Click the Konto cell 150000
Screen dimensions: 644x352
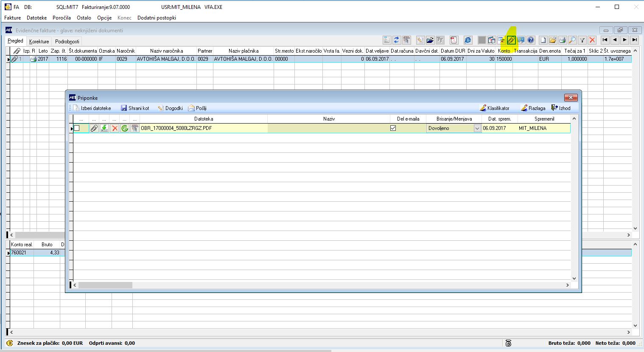[x=504, y=59]
